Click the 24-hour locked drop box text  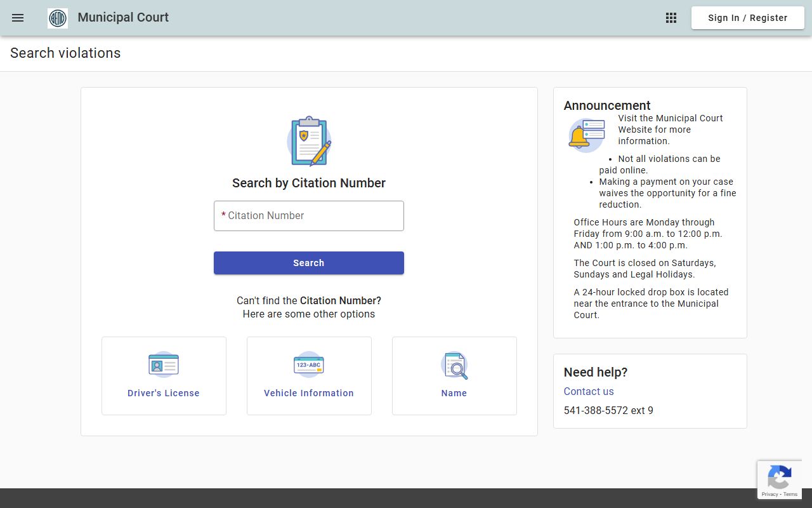(x=652, y=304)
